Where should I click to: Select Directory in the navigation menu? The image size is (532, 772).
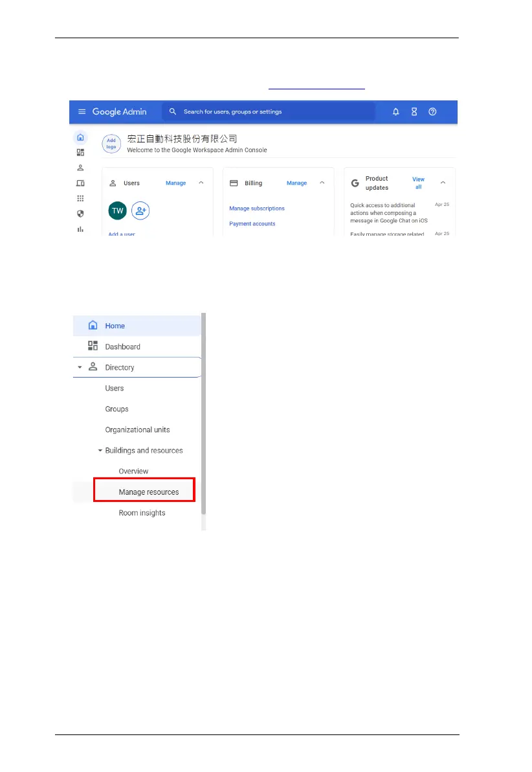point(137,367)
